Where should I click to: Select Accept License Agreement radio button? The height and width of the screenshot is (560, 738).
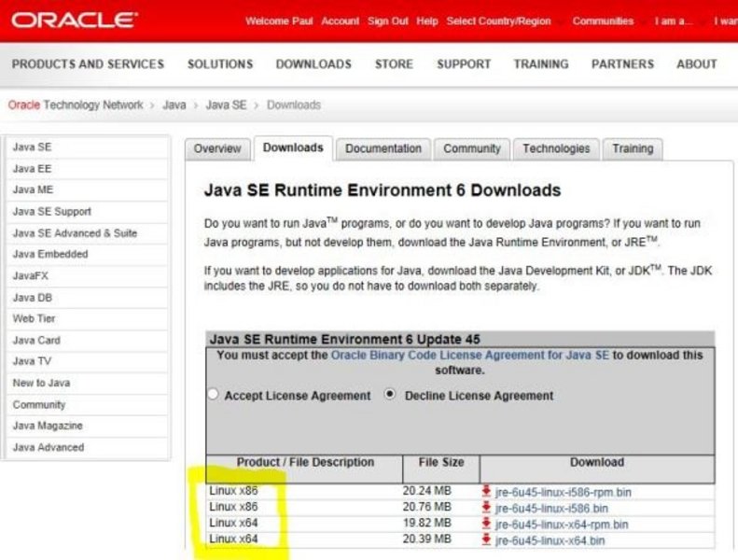(x=214, y=394)
